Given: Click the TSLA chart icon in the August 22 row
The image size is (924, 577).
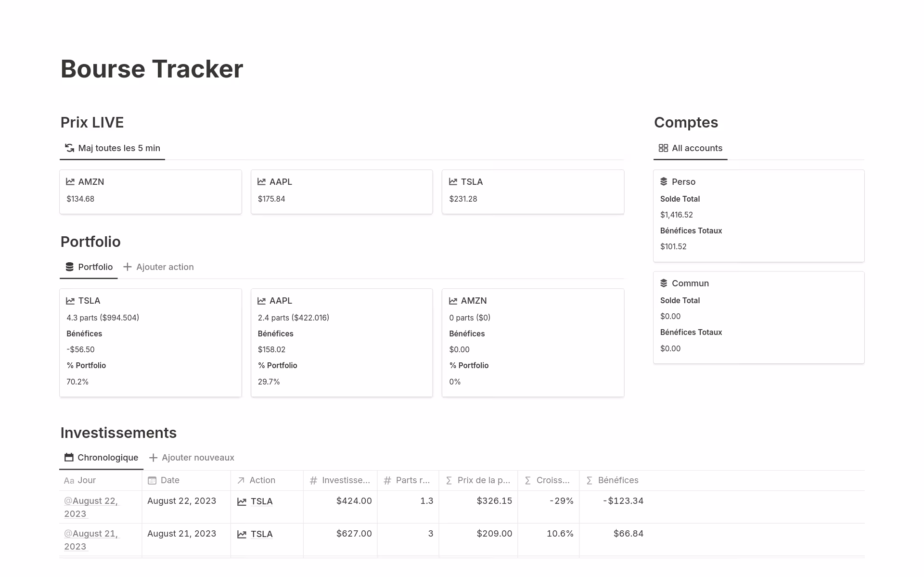Looking at the screenshot, I should click(x=242, y=501).
